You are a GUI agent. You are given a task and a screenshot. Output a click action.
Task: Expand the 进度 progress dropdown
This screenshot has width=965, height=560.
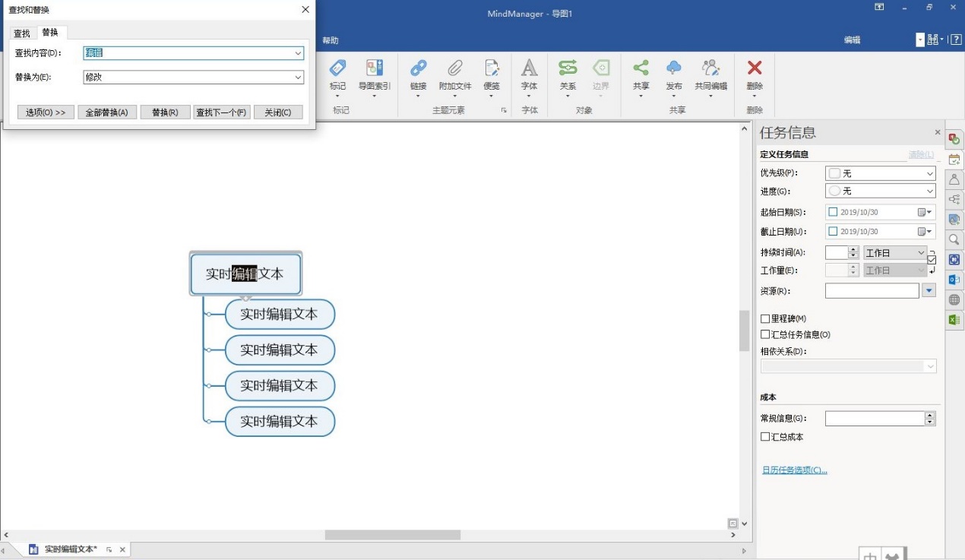click(x=929, y=191)
